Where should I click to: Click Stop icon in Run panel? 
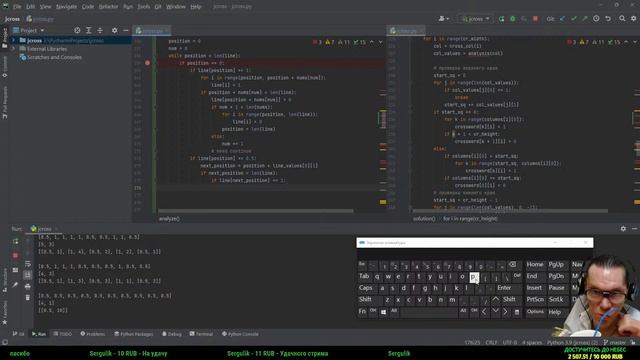pos(16,256)
